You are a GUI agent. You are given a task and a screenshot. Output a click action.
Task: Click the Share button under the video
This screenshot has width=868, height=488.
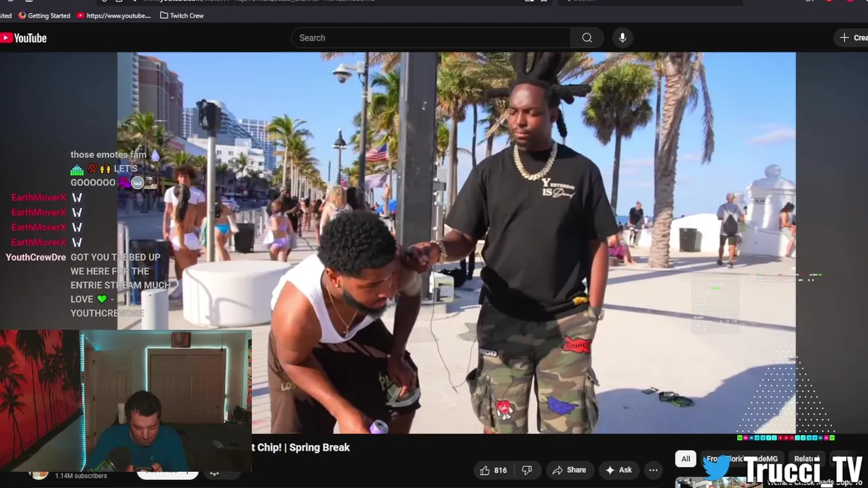coord(569,470)
